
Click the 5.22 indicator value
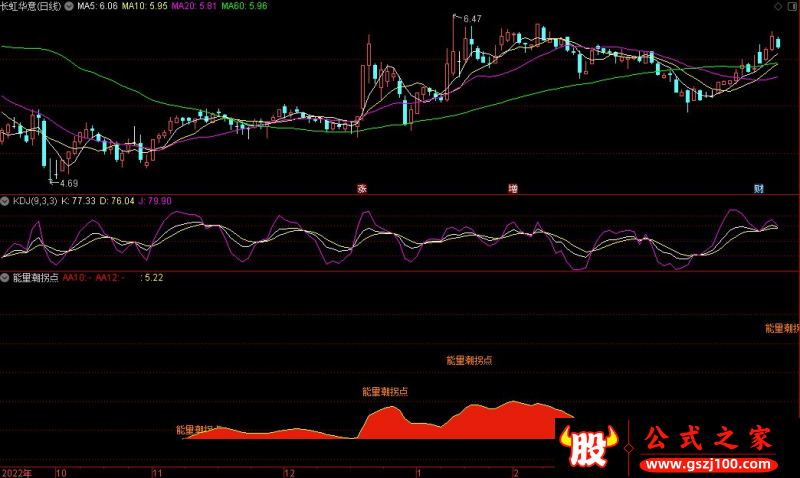tap(154, 278)
